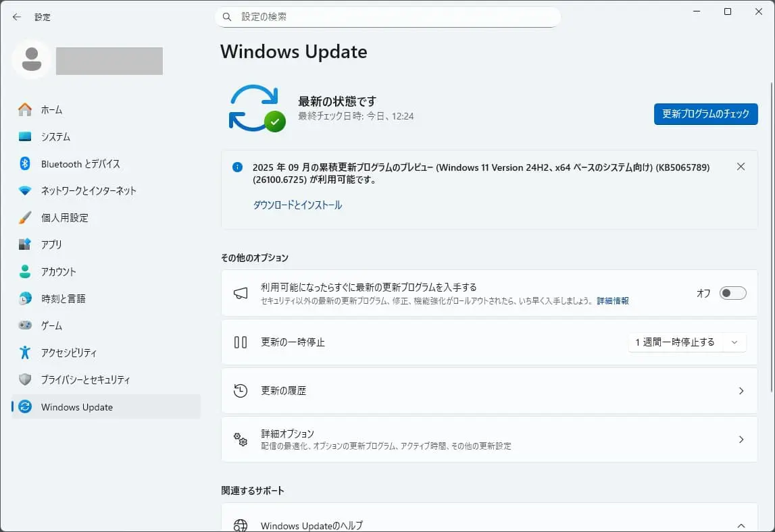Open 詳細オプション row chevron

[741, 440]
